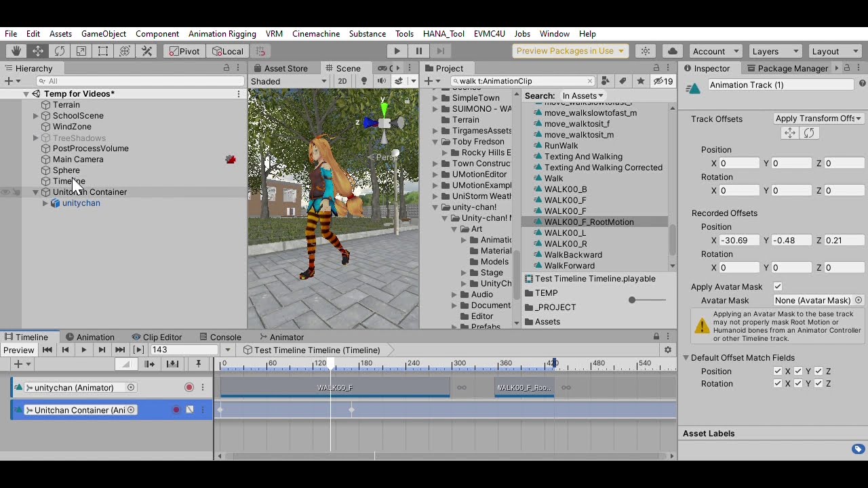Viewport: 868px width, 488px height.
Task: Open Shaded draw mode dropdown
Action: (x=290, y=81)
